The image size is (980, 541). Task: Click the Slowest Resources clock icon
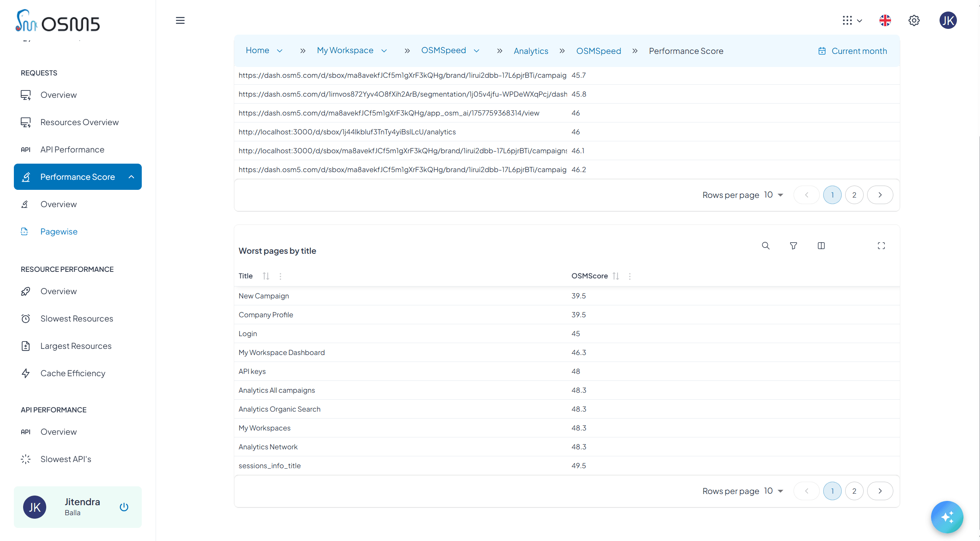25,318
